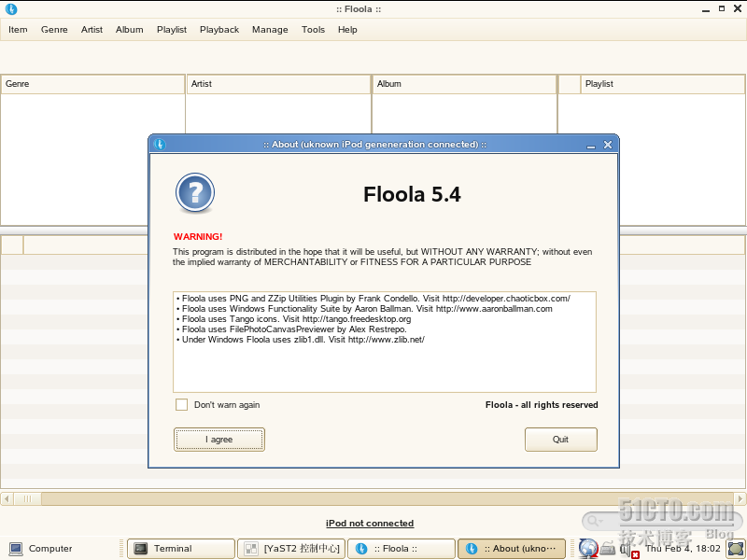Open the Tools menu
Screen dimensions: 747x560
(313, 30)
